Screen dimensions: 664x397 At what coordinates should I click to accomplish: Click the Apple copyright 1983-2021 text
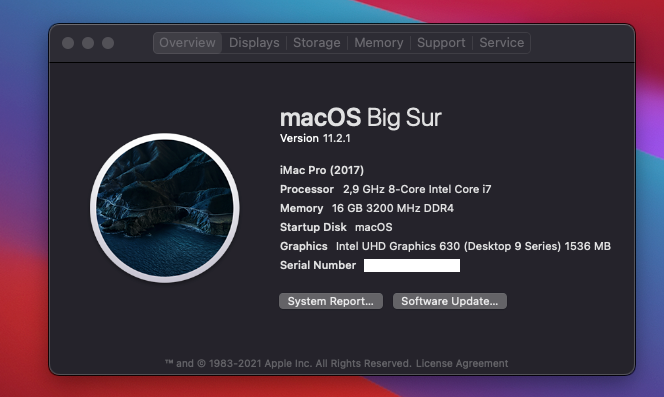pyautogui.click(x=288, y=364)
